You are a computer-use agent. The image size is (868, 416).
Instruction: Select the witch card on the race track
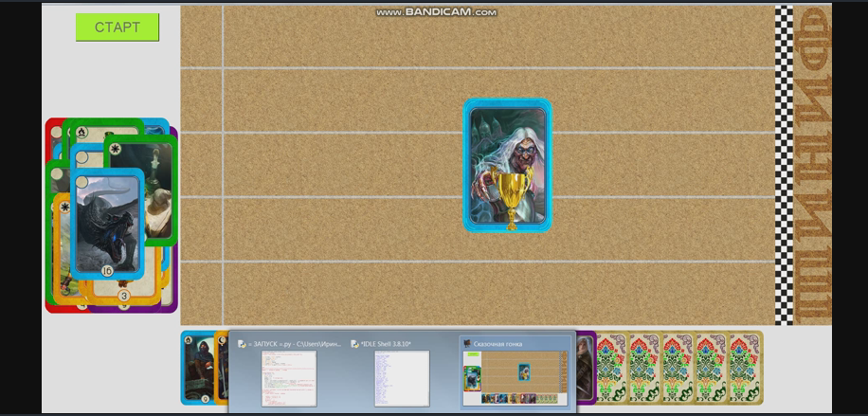click(x=507, y=165)
